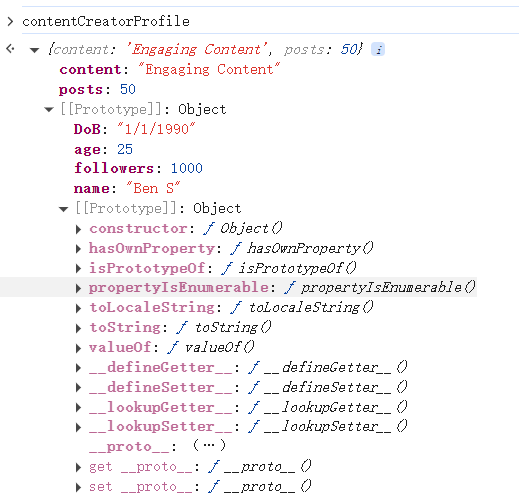
Task: Click the ƒ propertyIsEnumerable() value
Action: [x=380, y=288]
